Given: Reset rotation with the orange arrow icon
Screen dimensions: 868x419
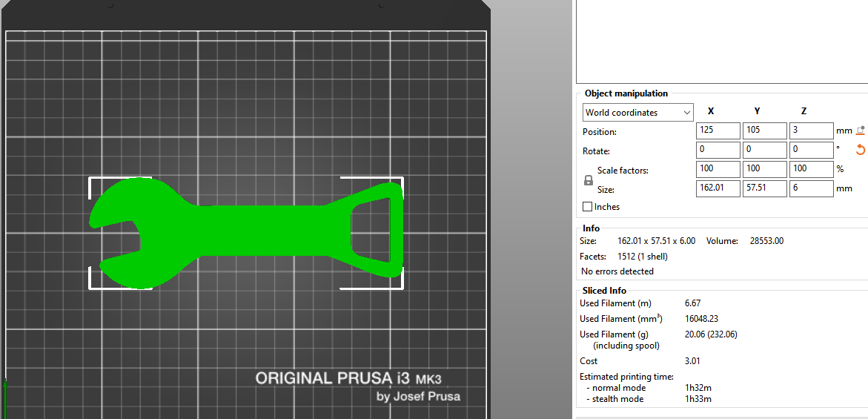Looking at the screenshot, I should tap(861, 150).
